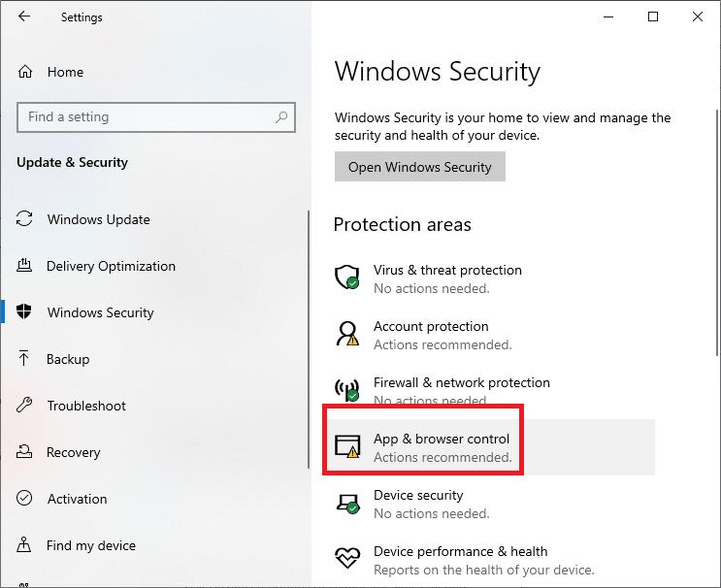
Task: Click the search magnifier icon
Action: [x=281, y=117]
